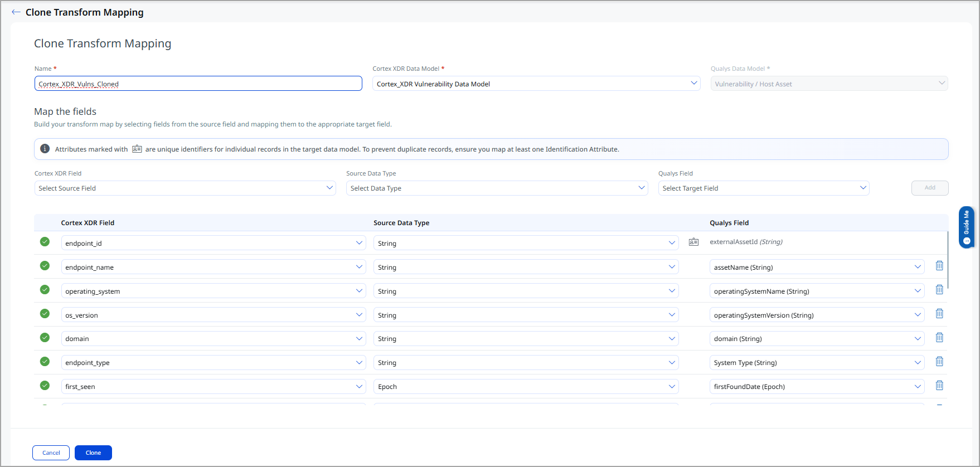Delete the operating_system mapping row
The height and width of the screenshot is (467, 980).
click(x=939, y=290)
